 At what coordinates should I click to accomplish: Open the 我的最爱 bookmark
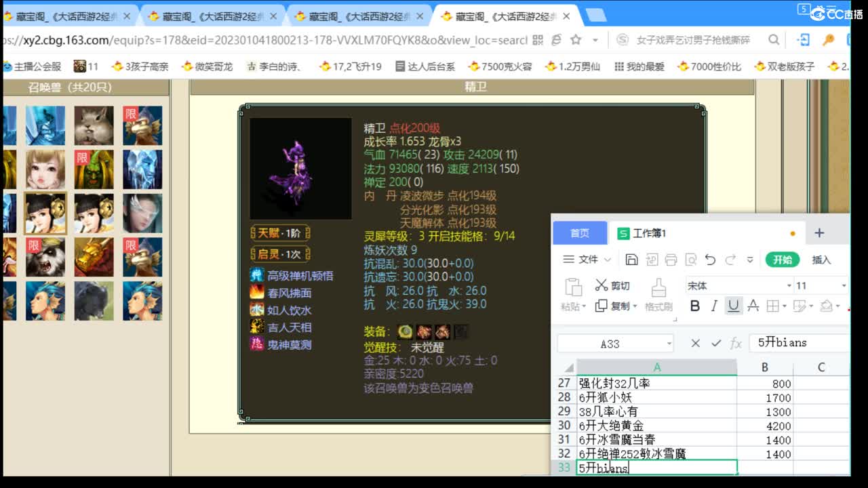pyautogui.click(x=639, y=66)
